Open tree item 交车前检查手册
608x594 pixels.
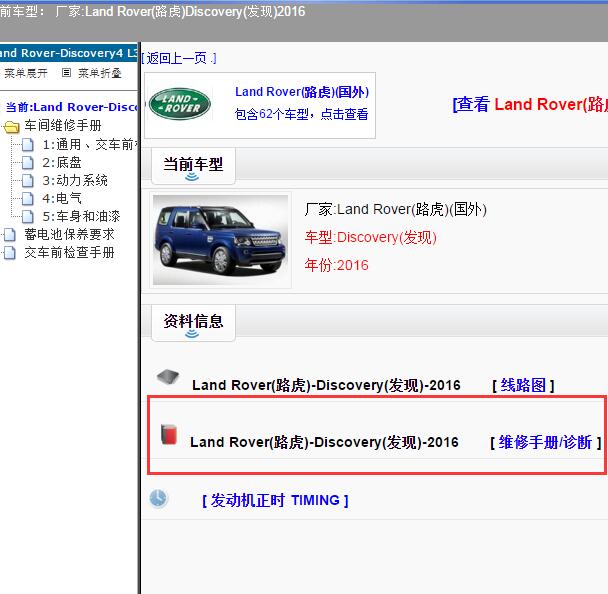[x=69, y=252]
